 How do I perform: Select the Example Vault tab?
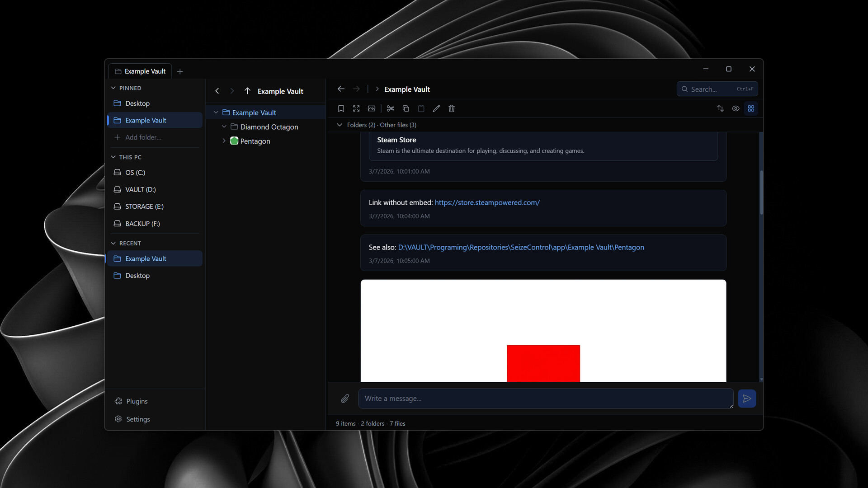click(x=140, y=71)
